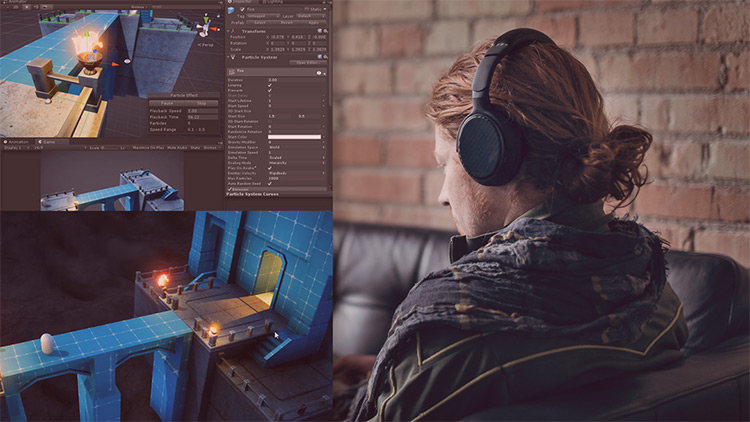Open scene effects image dropdown
This screenshot has width=750, height=422.
coord(47,7)
